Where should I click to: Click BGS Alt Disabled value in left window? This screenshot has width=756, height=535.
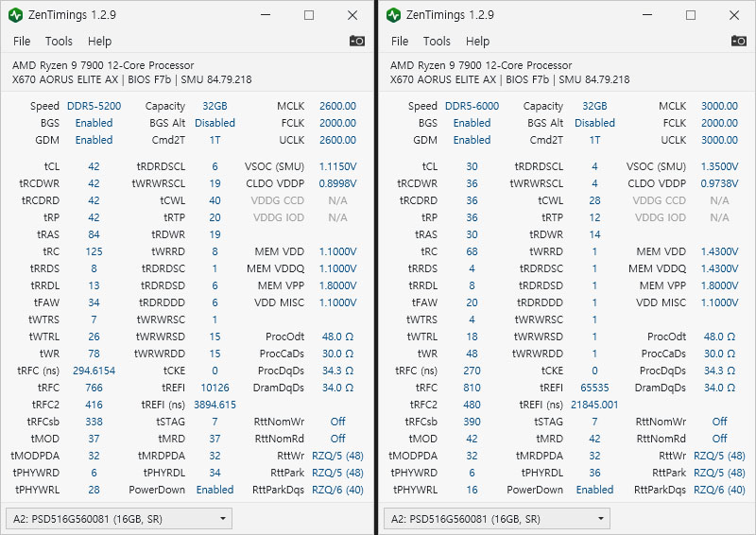point(215,123)
